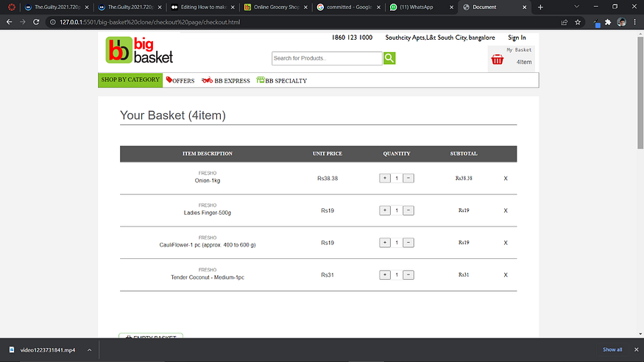Click the Sign In link
The height and width of the screenshot is (362, 644).
pos(517,38)
